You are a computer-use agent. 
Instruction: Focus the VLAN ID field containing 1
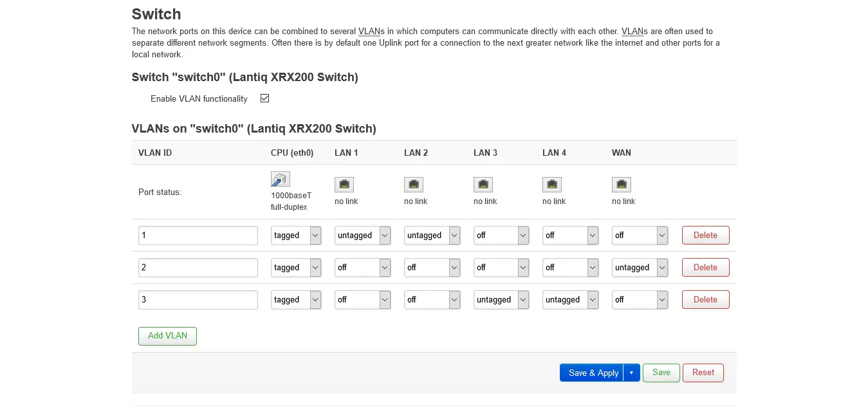tap(198, 236)
